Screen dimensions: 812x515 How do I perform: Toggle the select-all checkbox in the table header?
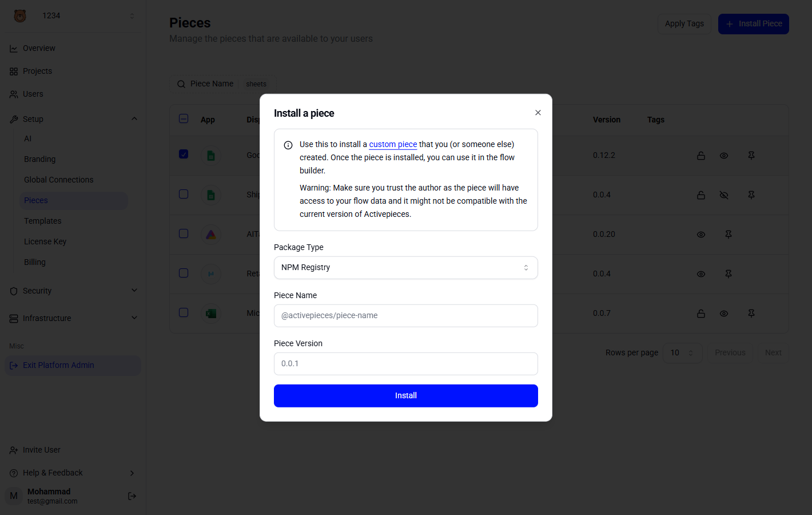tap(184, 119)
